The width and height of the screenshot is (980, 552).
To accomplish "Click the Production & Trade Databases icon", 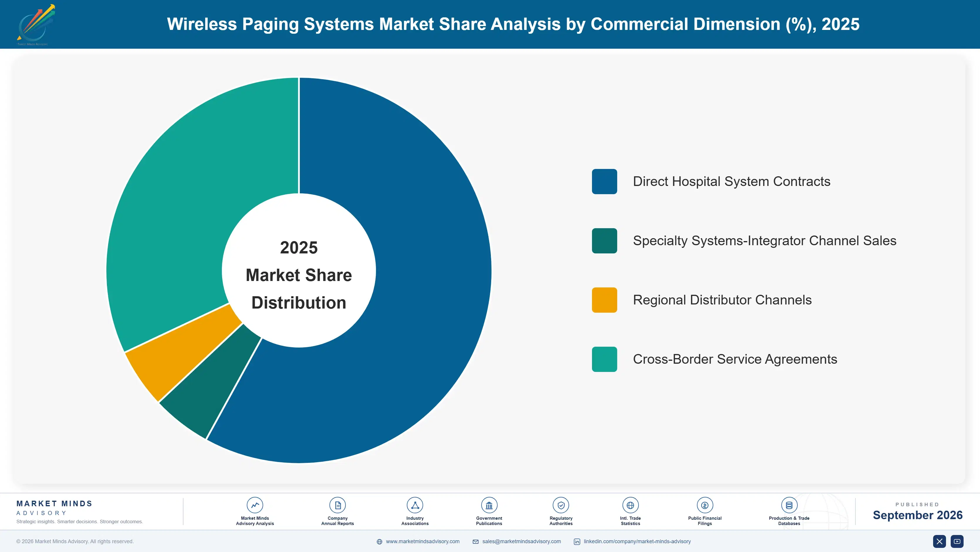I will 789,505.
